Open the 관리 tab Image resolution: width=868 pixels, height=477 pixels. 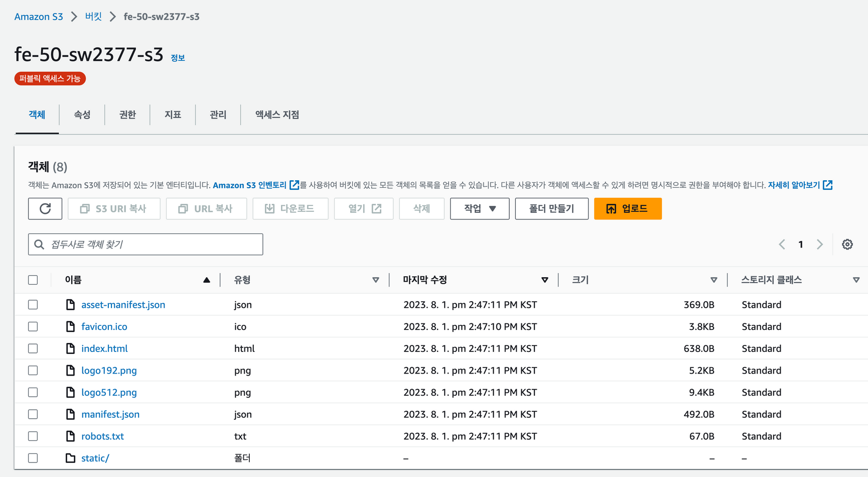tap(218, 115)
